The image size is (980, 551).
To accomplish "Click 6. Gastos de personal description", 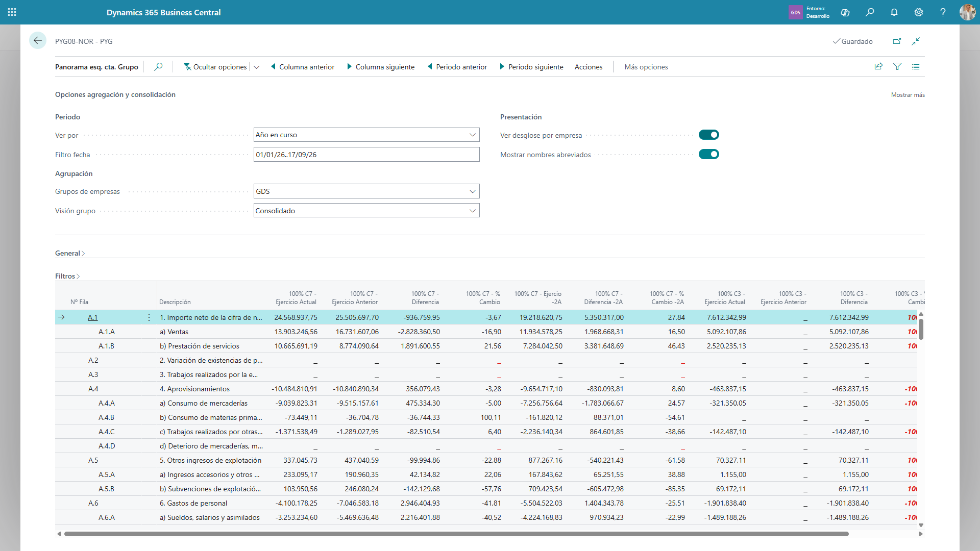I will tap(193, 503).
